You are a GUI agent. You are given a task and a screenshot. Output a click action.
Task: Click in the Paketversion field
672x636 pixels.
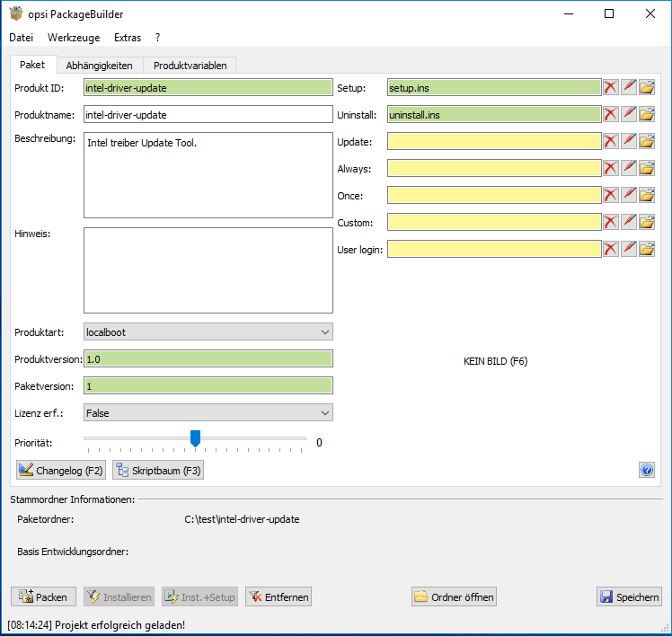click(208, 386)
